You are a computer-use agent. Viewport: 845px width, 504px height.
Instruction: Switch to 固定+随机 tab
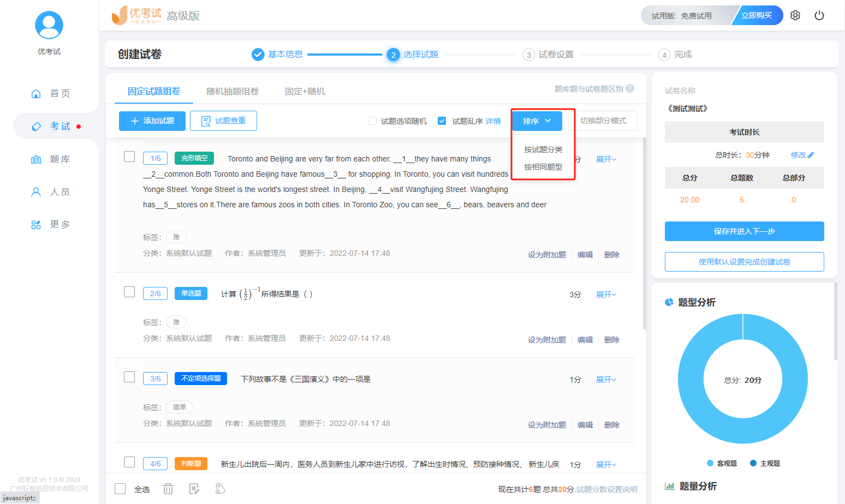click(x=305, y=91)
